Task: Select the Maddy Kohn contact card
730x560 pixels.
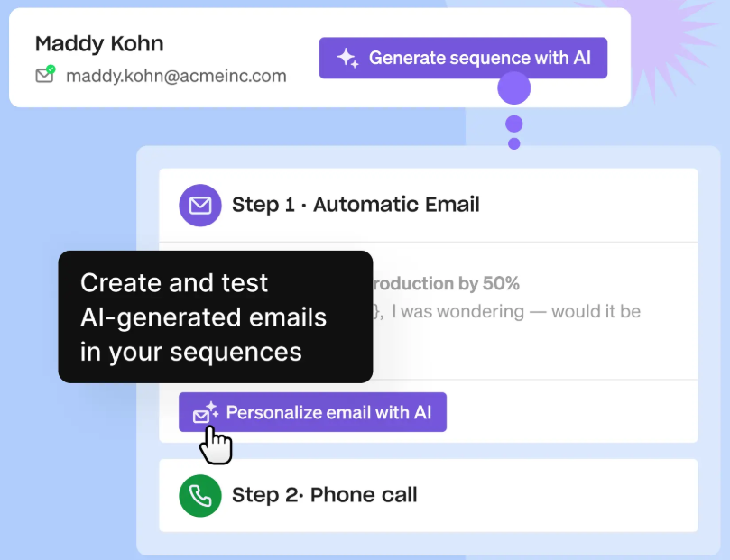Action: tap(319, 58)
